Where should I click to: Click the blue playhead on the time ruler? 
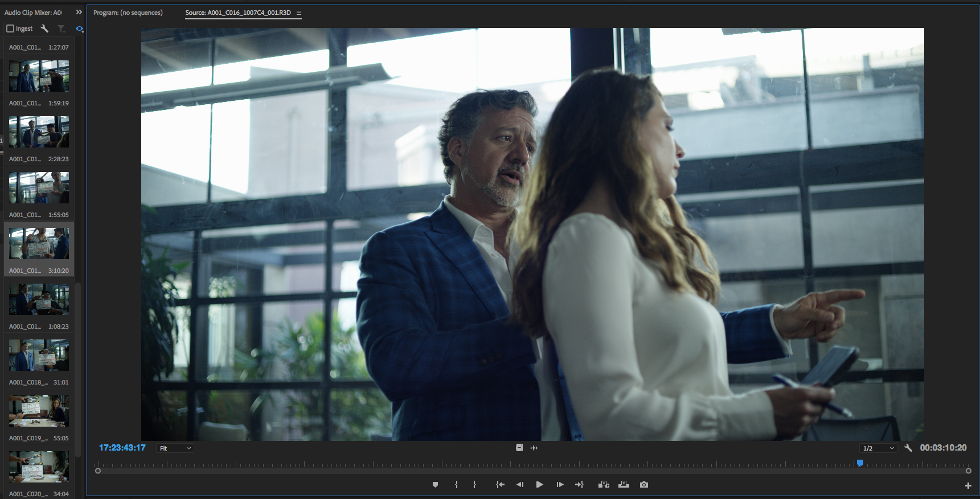tap(860, 463)
